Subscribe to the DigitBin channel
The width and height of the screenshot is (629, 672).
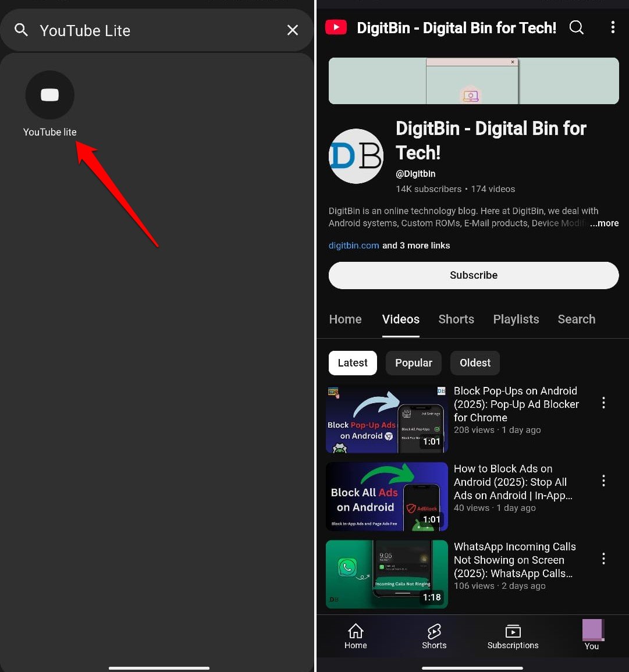[x=474, y=275]
